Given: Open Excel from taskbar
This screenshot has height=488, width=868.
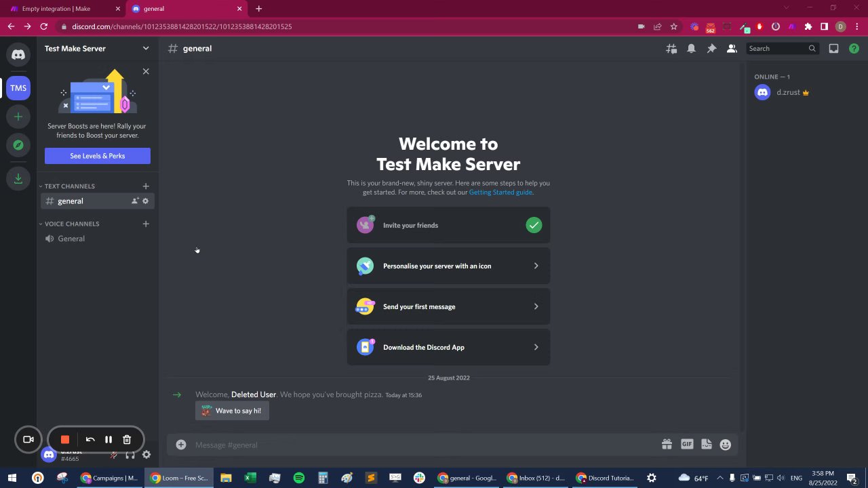Looking at the screenshot, I should point(250,478).
